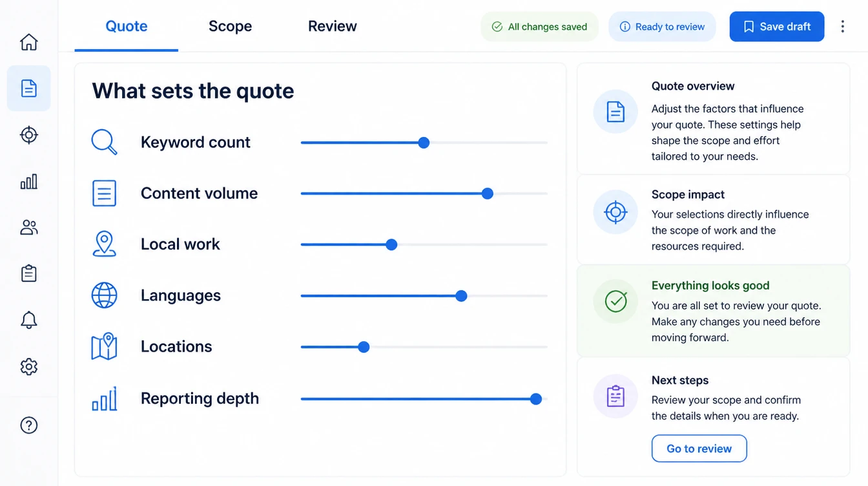Image resolution: width=868 pixels, height=486 pixels.
Task: Open the settings gear icon
Action: click(28, 366)
